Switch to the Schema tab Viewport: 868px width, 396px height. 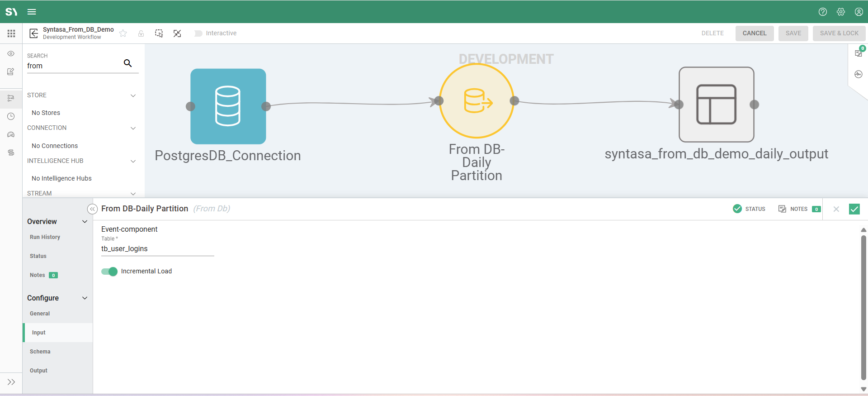coord(40,352)
